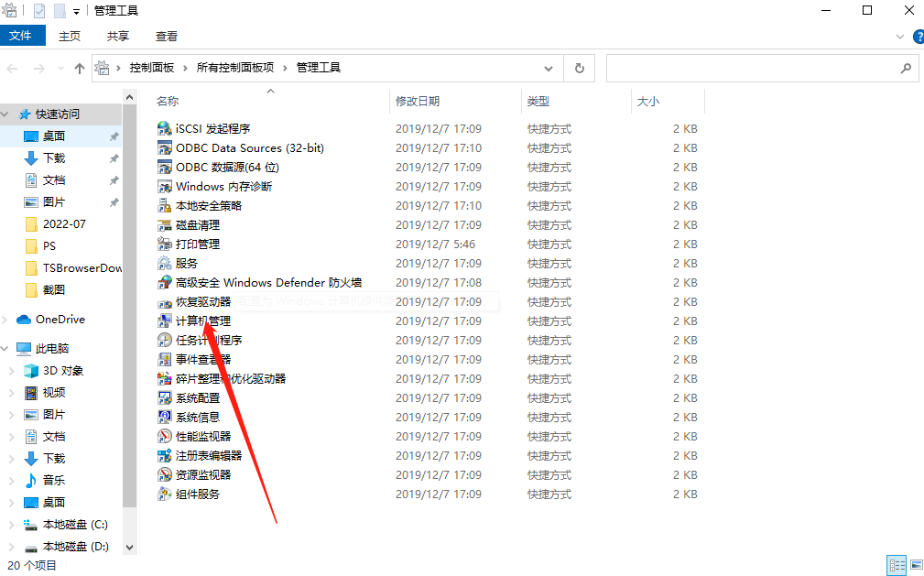Screen dimensions: 924x576
Task: Select OneDrive in the navigation pane
Action: coord(59,319)
